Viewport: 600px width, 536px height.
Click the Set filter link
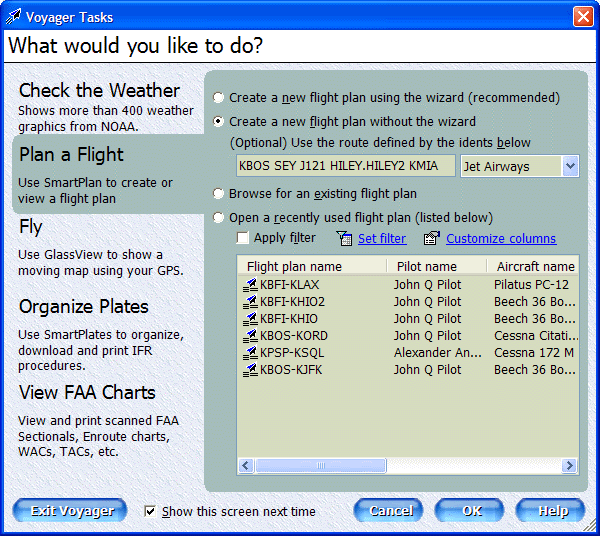tap(382, 239)
